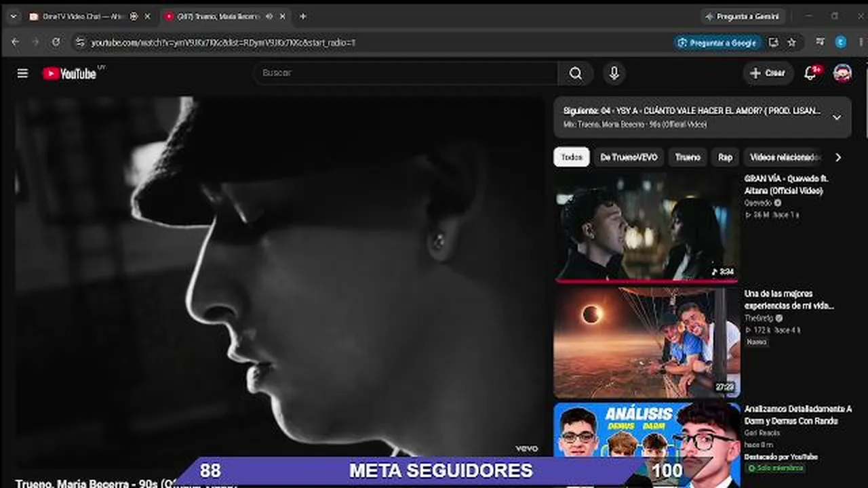Open the Quevedo channel name
Image resolution: width=868 pixels, height=488 pixels.
click(x=758, y=203)
